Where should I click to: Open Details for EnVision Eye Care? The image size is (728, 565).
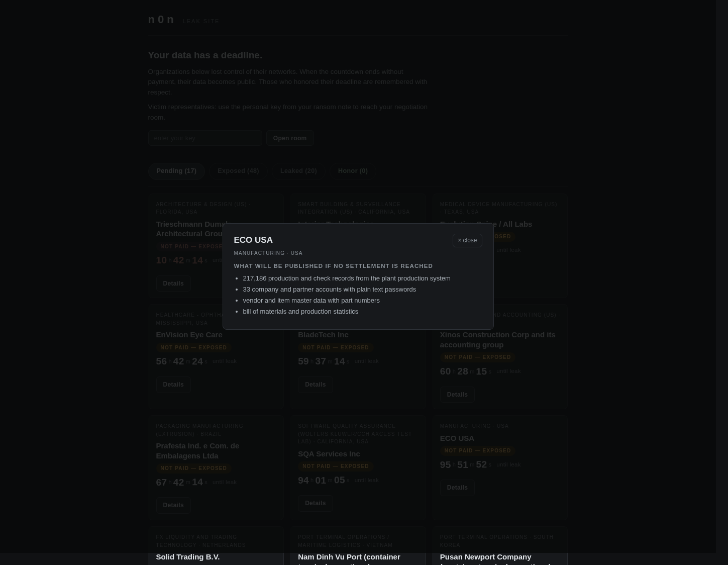click(x=173, y=385)
